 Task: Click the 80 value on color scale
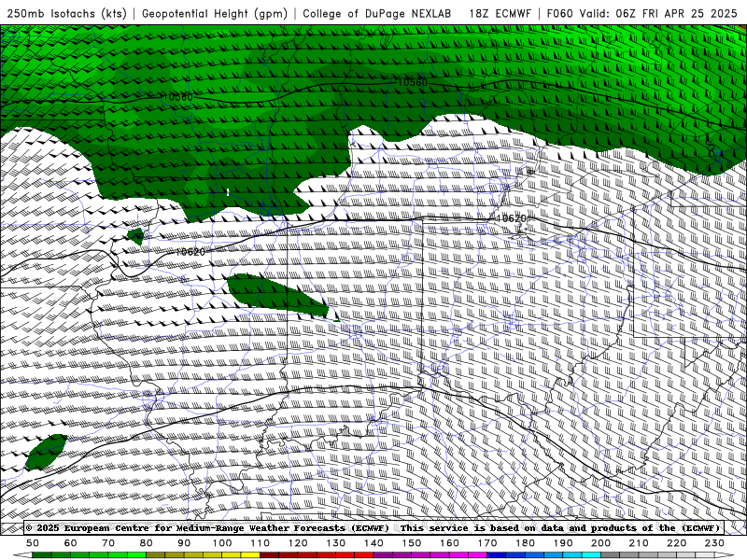point(147,543)
